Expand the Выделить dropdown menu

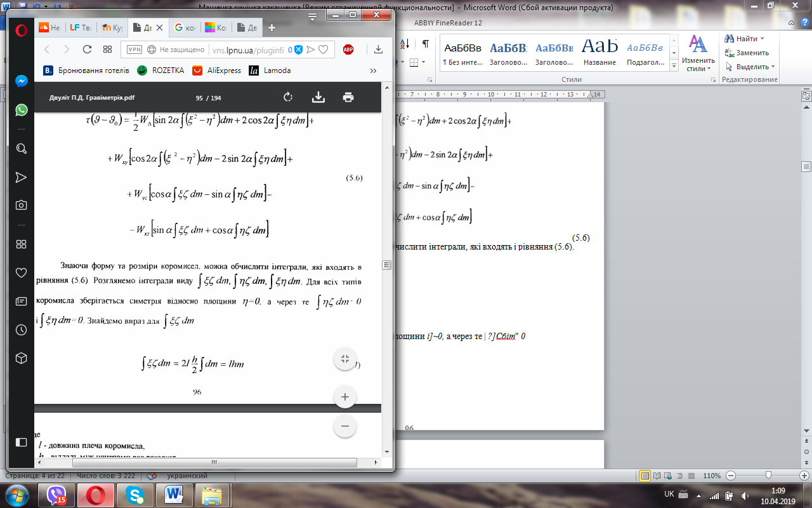[773, 67]
